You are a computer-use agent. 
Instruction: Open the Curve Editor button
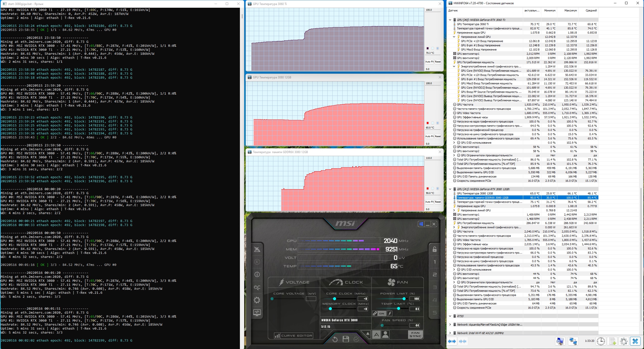pos(293,336)
